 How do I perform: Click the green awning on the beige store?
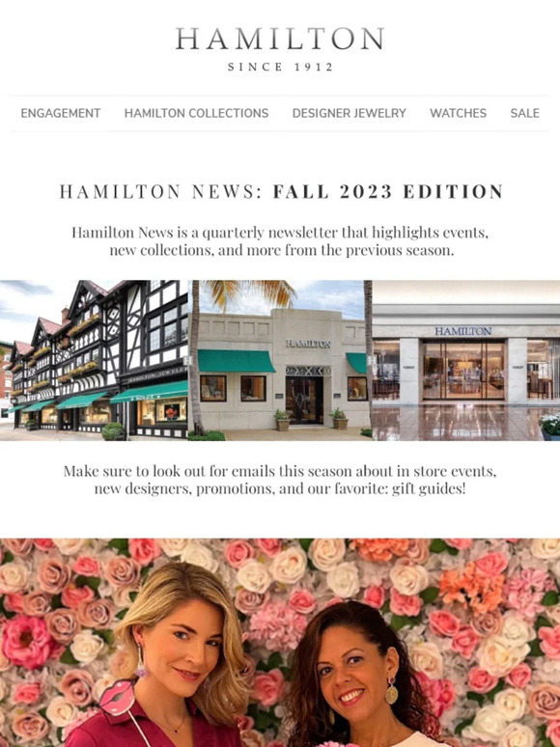coord(236,361)
